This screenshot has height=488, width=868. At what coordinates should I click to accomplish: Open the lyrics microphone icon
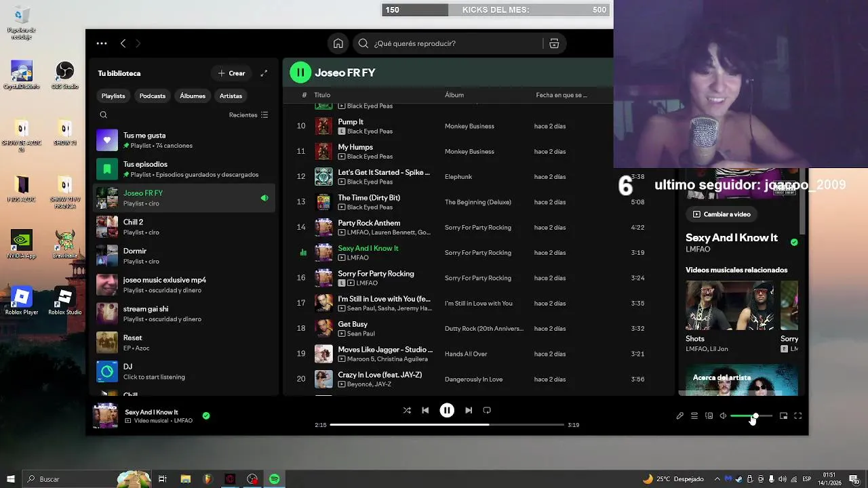[x=679, y=416]
